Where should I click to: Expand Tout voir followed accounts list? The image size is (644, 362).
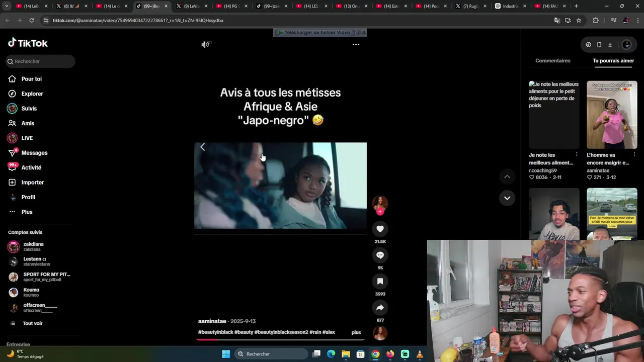32,323
